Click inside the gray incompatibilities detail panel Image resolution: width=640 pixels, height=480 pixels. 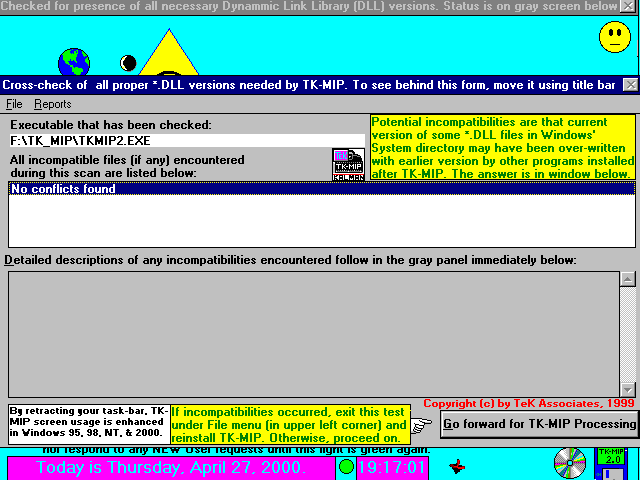[x=313, y=335]
